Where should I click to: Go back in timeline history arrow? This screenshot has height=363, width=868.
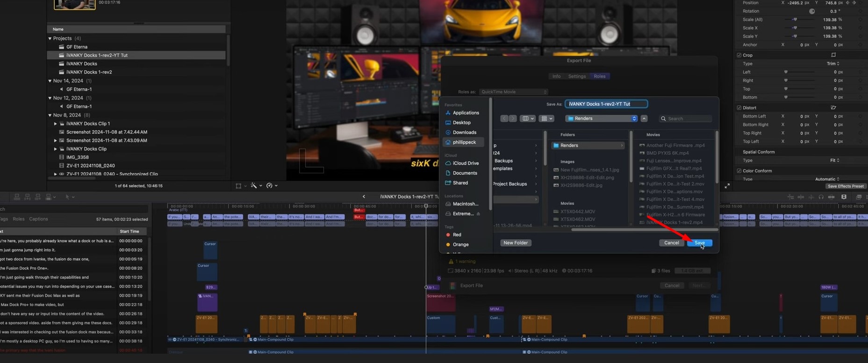coord(364,197)
